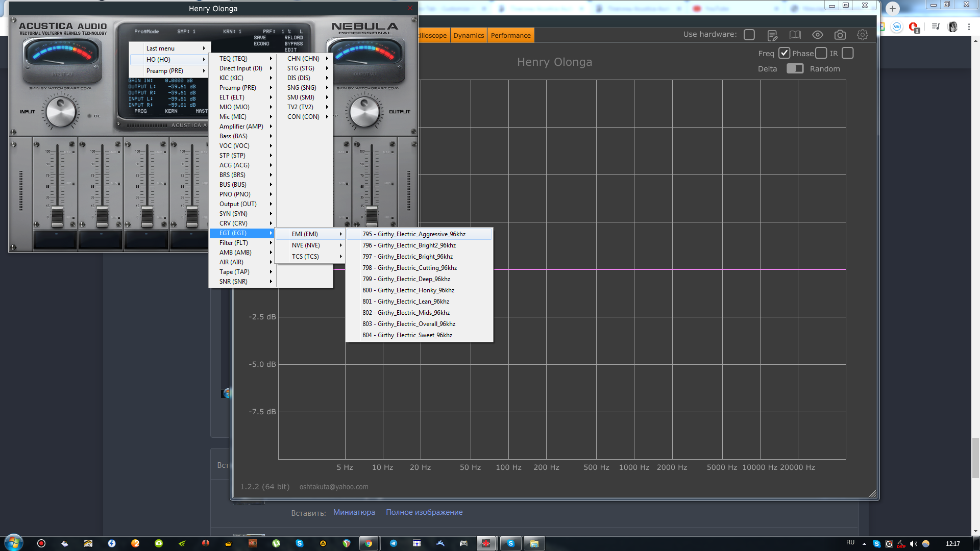Open Telegram from the taskbar
This screenshot has height=551, width=980.
[x=393, y=543]
